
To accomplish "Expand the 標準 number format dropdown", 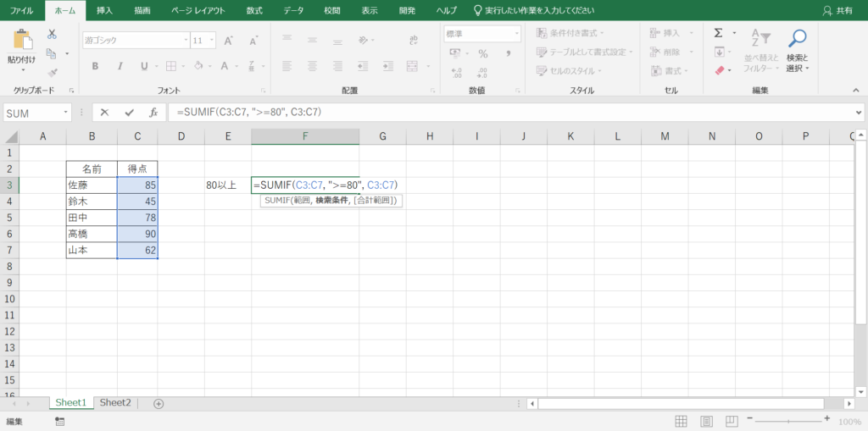I will point(515,34).
